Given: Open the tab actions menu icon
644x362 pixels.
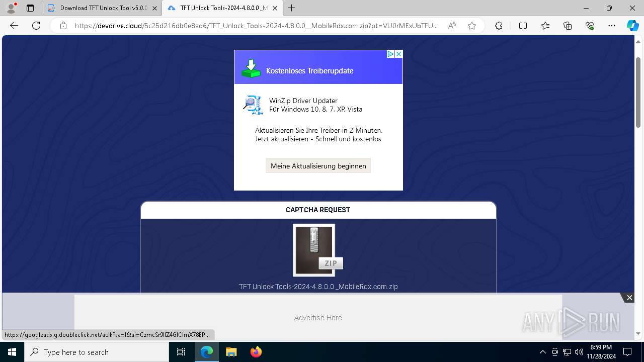Looking at the screenshot, I should (x=30, y=8).
